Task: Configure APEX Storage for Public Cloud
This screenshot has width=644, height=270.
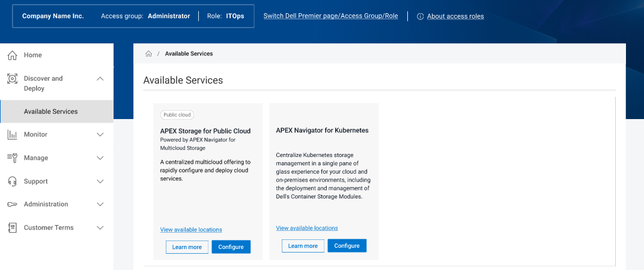Action: point(231,247)
